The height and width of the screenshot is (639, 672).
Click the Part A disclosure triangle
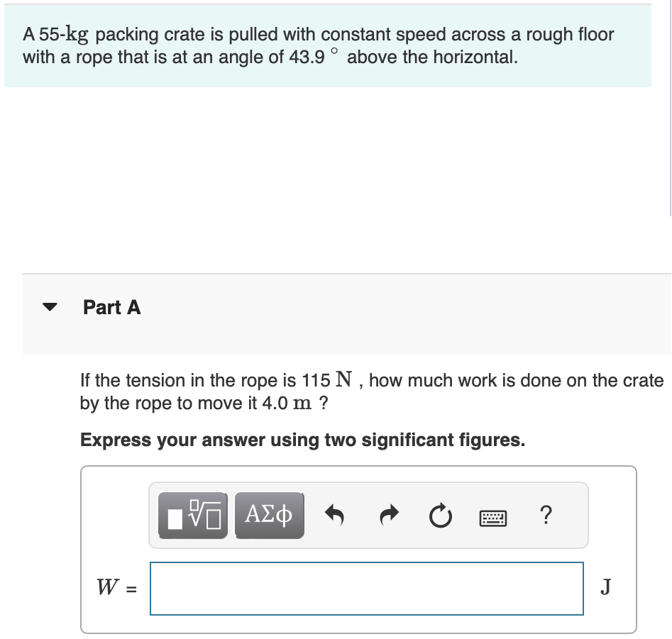click(x=49, y=308)
